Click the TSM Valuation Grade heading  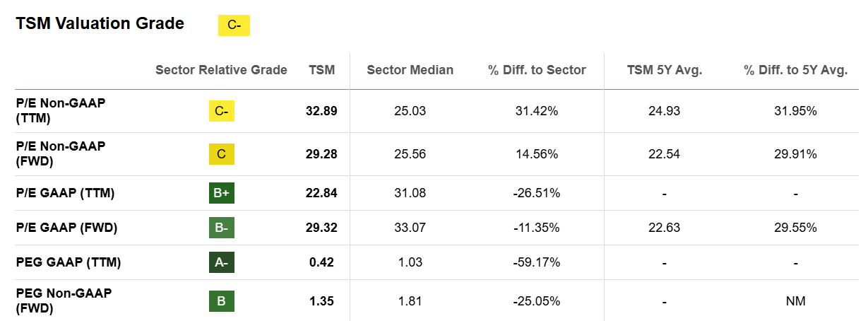click(x=100, y=23)
